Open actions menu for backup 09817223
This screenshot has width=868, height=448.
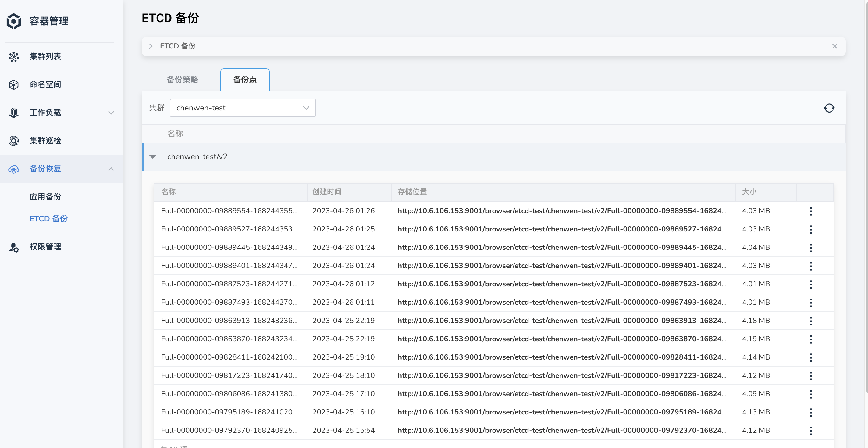[x=811, y=375]
